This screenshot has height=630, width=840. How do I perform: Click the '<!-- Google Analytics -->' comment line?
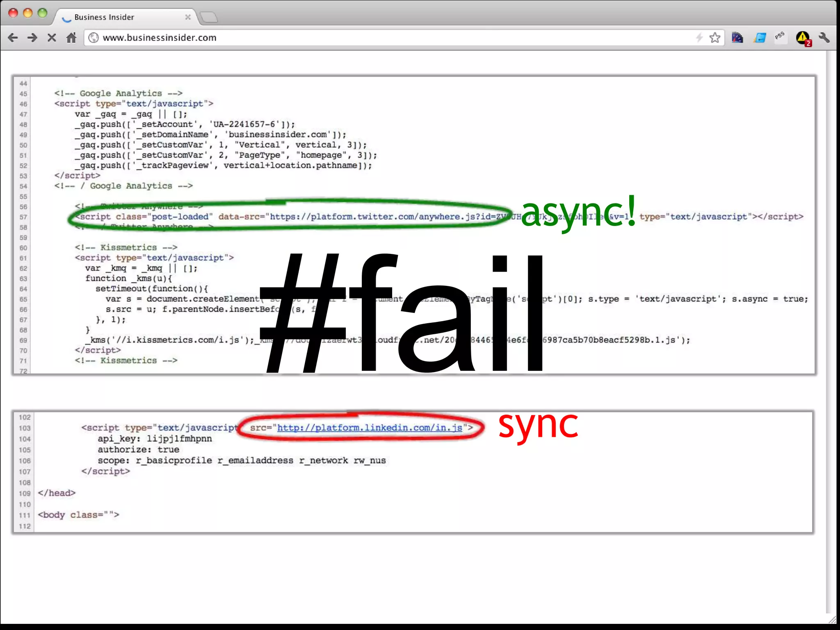pos(119,94)
